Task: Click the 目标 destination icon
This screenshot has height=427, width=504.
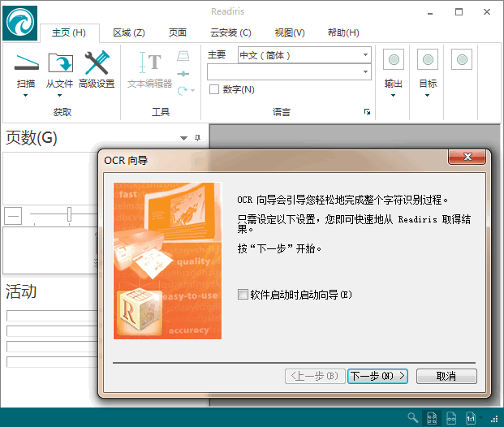Action: point(428,59)
